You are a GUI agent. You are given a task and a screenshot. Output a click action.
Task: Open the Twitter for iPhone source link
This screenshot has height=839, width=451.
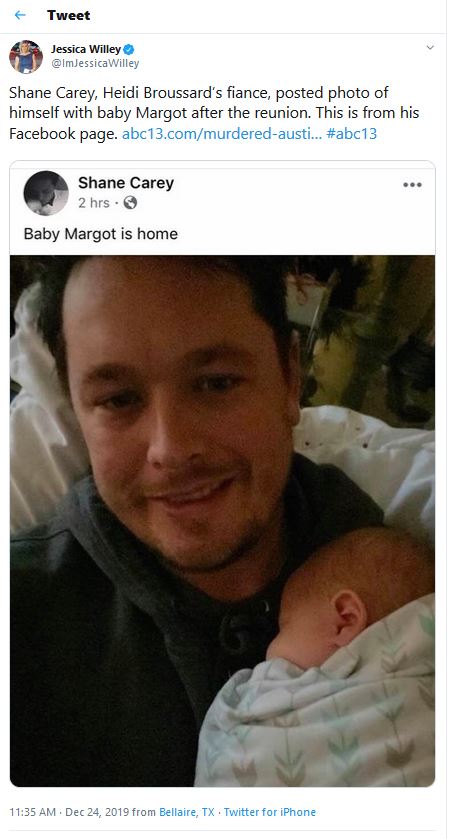[270, 812]
